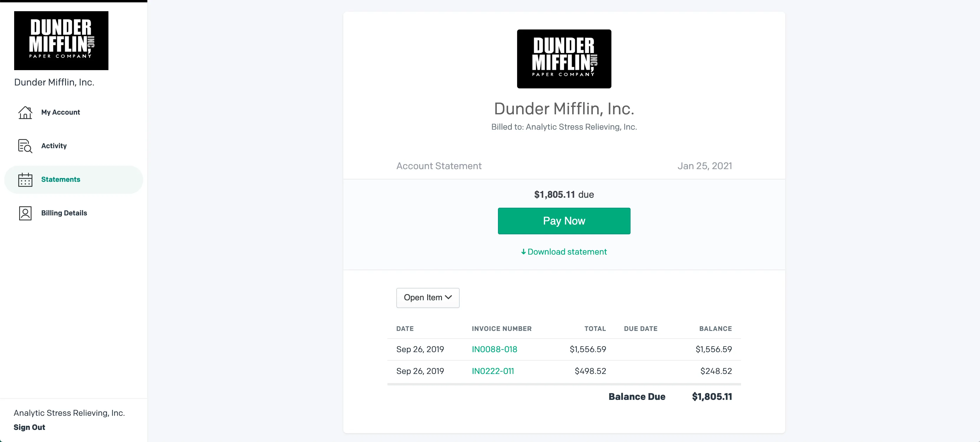Click the sidebar Dunder Mifflin, Inc. name
This screenshot has height=442, width=980.
click(54, 82)
